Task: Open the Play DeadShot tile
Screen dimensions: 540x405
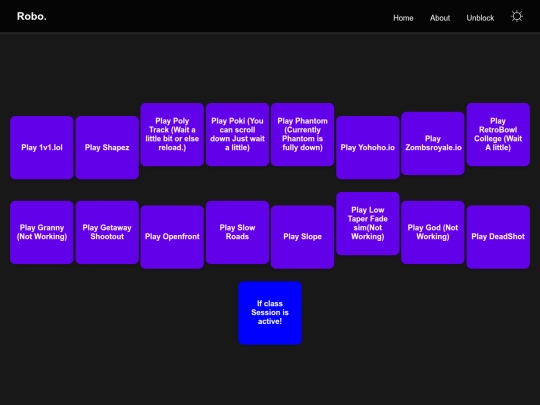Action: pyautogui.click(x=498, y=237)
